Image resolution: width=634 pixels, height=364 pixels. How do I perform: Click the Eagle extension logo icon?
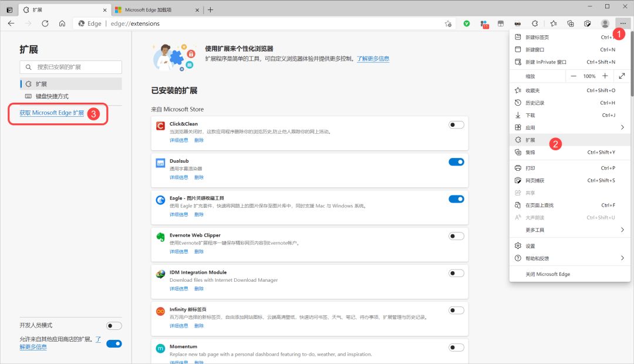click(x=160, y=200)
